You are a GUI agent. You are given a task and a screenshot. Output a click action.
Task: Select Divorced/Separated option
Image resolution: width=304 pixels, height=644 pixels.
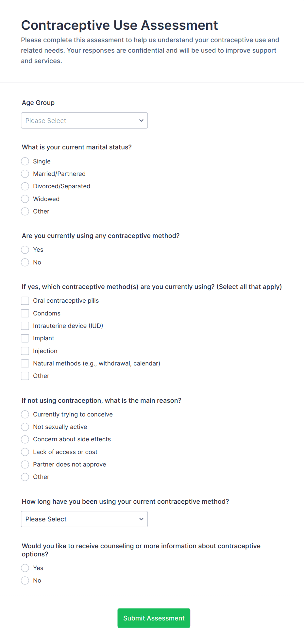pyautogui.click(x=25, y=186)
